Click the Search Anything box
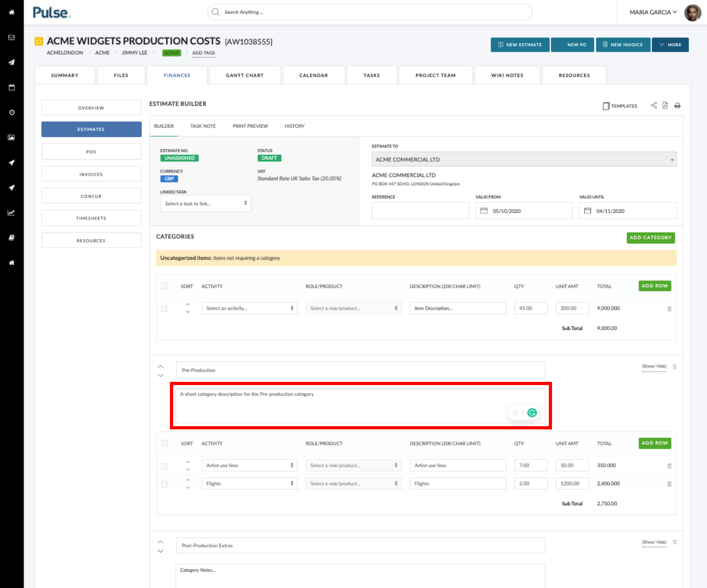The image size is (707, 588). [370, 12]
